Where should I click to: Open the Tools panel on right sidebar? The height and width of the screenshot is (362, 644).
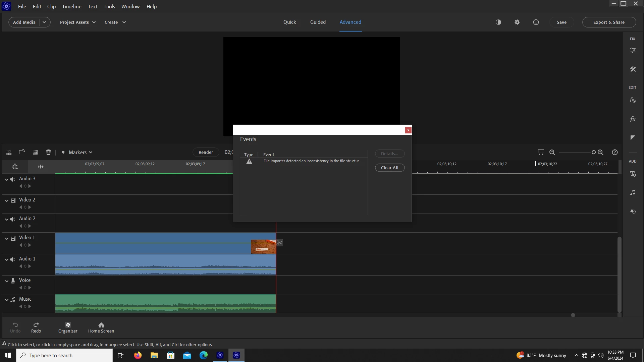point(633,69)
